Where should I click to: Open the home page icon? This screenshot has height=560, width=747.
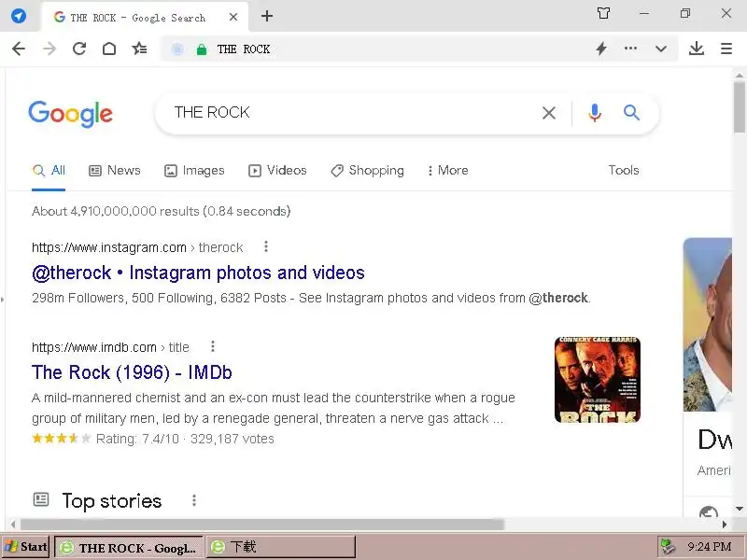point(109,49)
